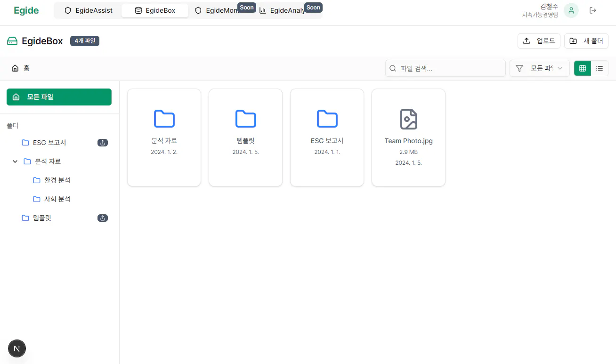The width and height of the screenshot is (616, 364).
Task: Open the 분석 자료 folder card icon
Action: click(164, 119)
